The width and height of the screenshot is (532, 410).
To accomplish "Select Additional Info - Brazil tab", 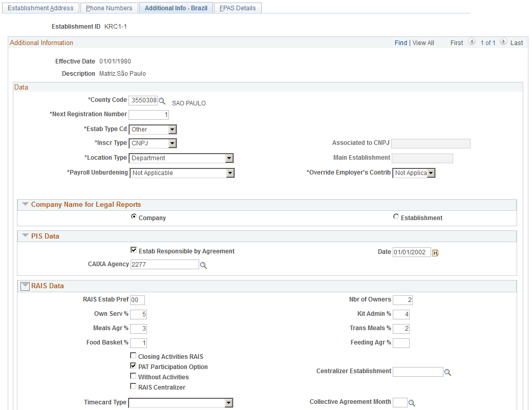I will pyautogui.click(x=176, y=8).
